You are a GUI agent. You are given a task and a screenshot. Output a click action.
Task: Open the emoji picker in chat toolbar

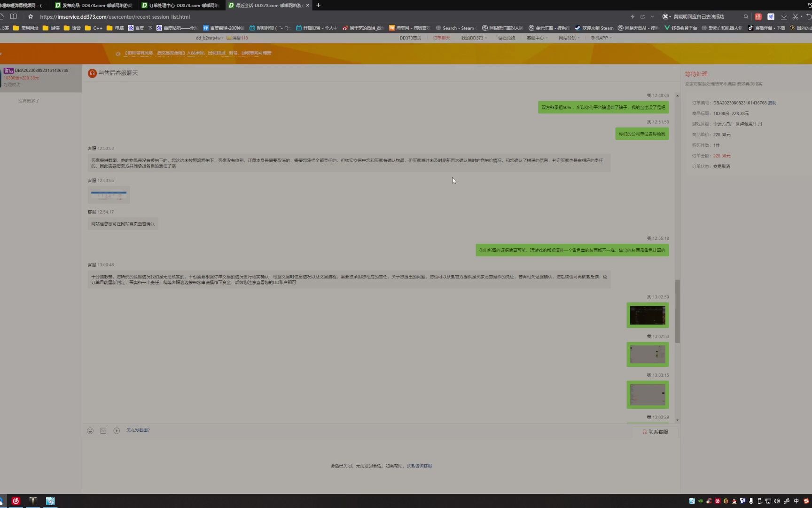coord(90,430)
